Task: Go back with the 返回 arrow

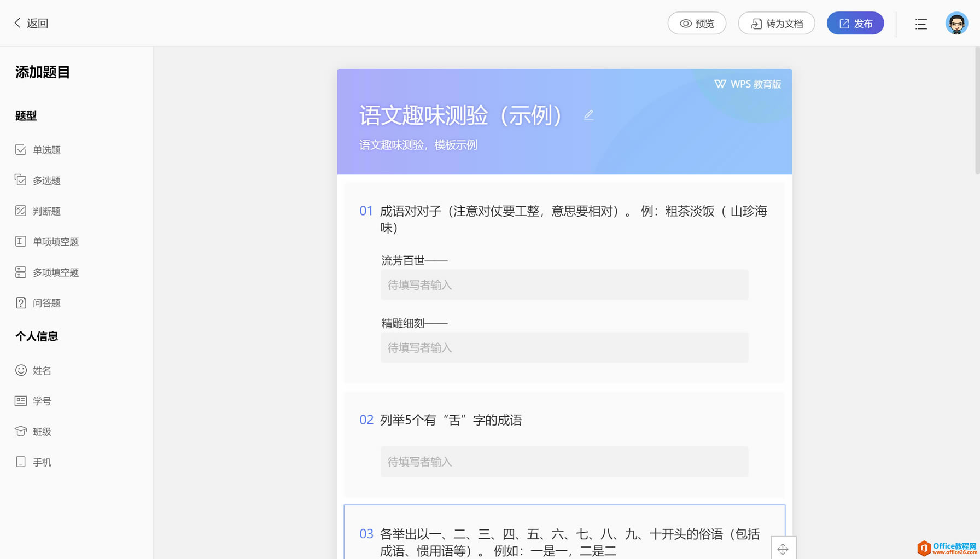Action: tap(31, 23)
